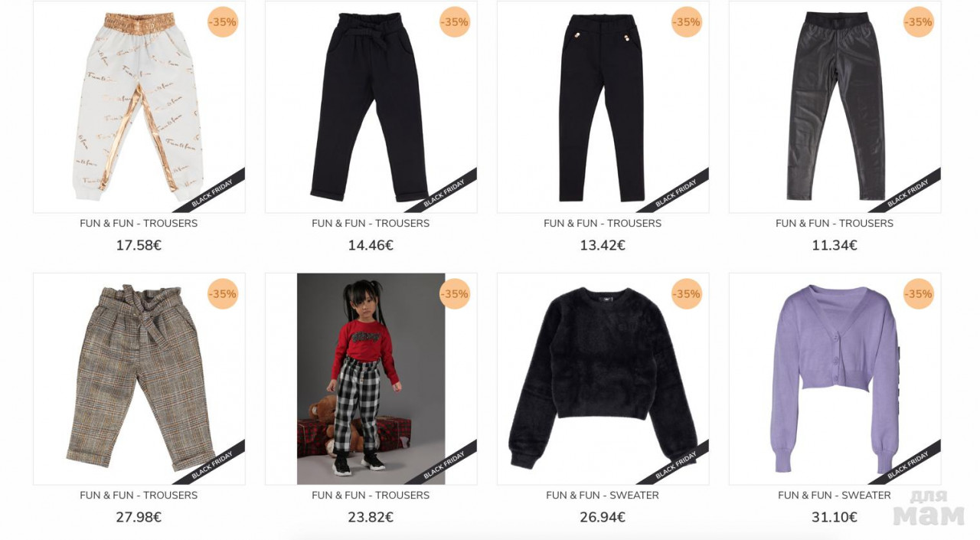Open the girl in checkered trousers photo

point(371,378)
